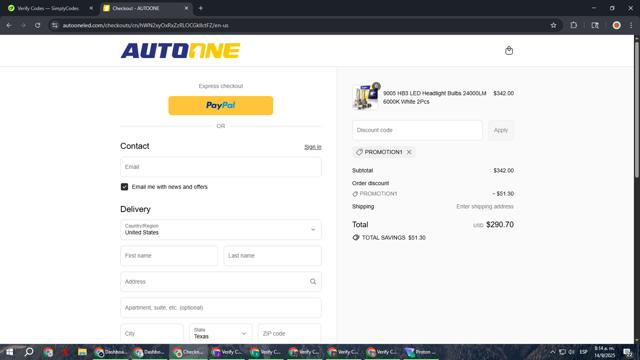
Task: Uncheck Email me with news and offers
Action: (124, 187)
